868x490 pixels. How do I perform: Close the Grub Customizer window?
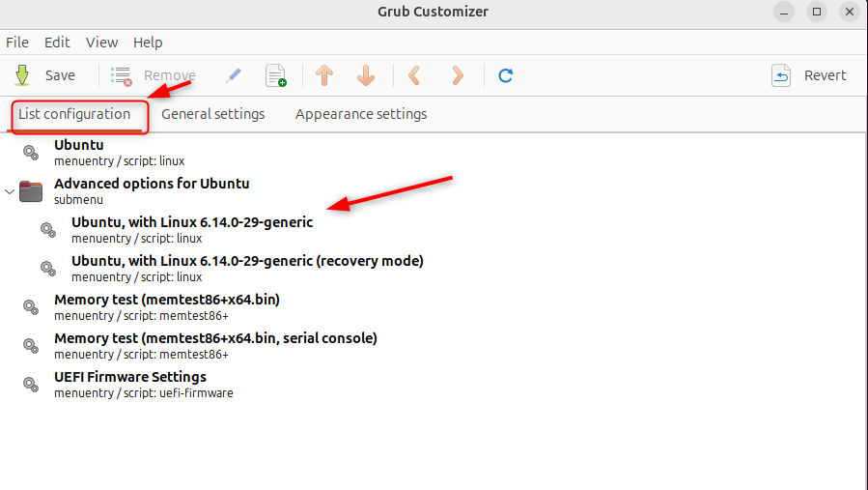850,12
